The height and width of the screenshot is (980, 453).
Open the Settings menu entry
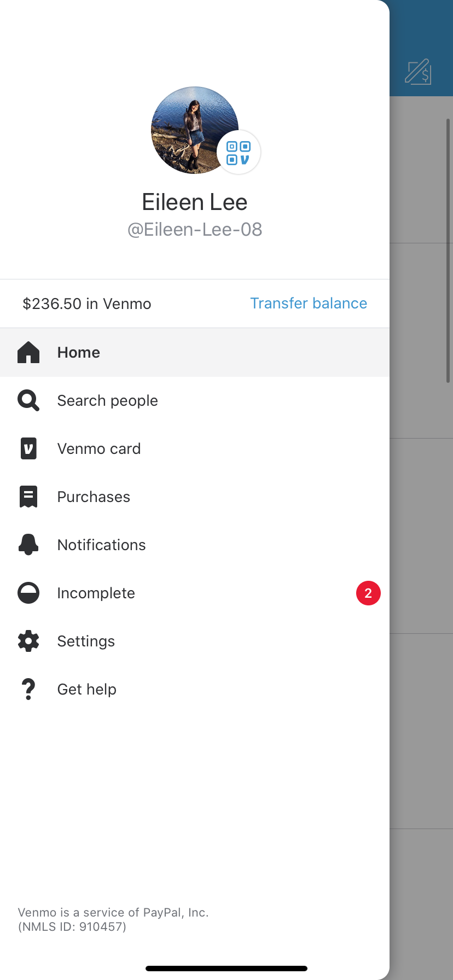(195, 641)
